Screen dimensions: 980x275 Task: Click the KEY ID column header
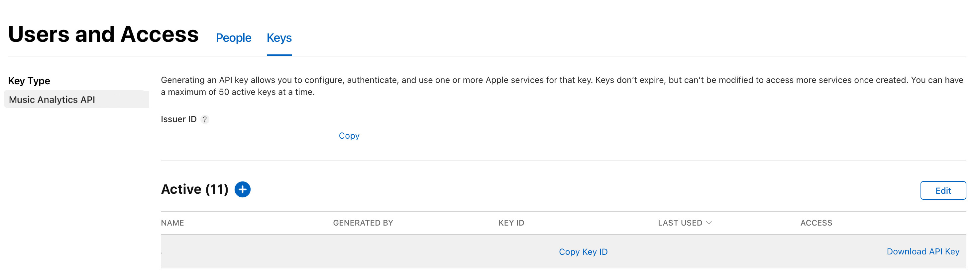[511, 223]
